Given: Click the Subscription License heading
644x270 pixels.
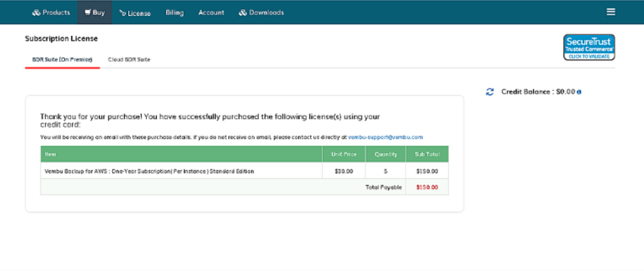Looking at the screenshot, I should coord(61,38).
